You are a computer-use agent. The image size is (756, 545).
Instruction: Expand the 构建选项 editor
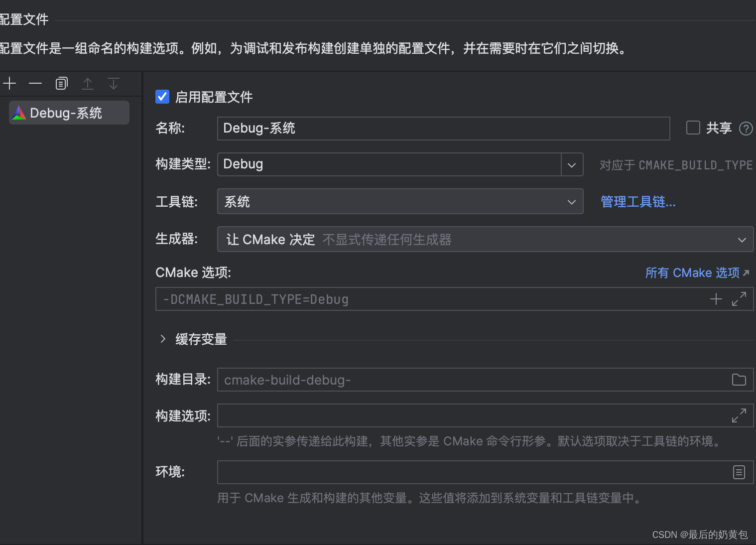[x=739, y=415]
